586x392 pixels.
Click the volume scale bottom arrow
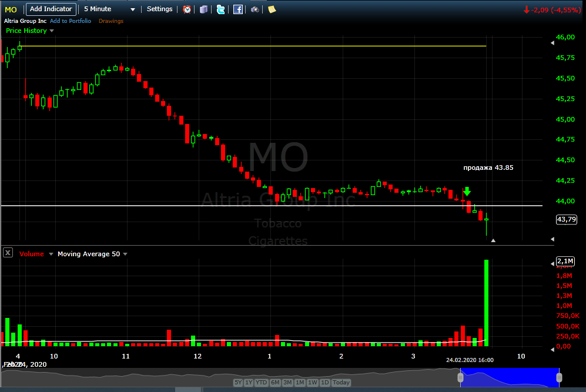click(x=552, y=350)
